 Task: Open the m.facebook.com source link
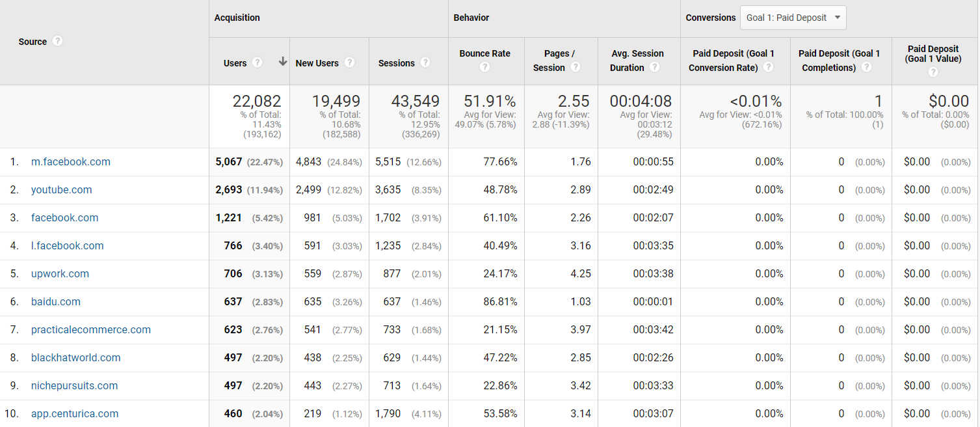(x=71, y=162)
